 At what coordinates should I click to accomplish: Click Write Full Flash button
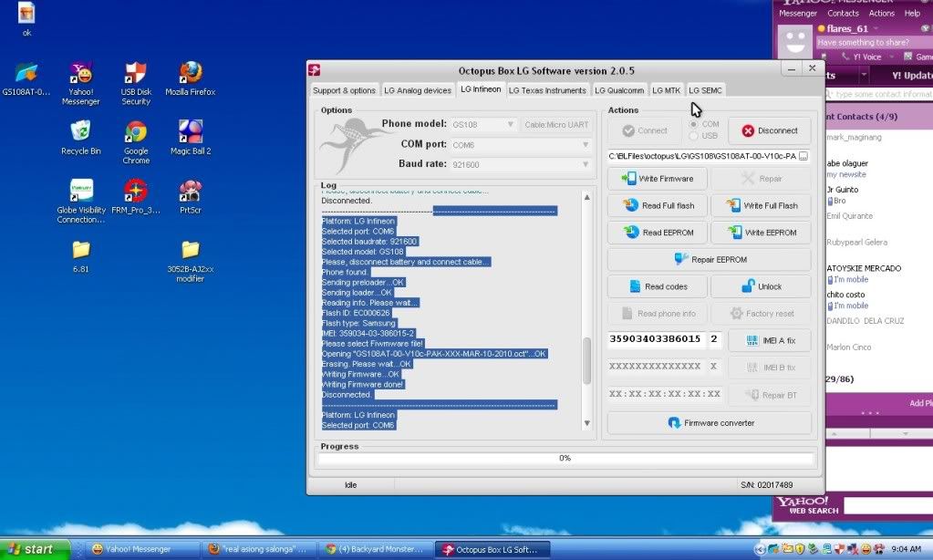click(761, 205)
